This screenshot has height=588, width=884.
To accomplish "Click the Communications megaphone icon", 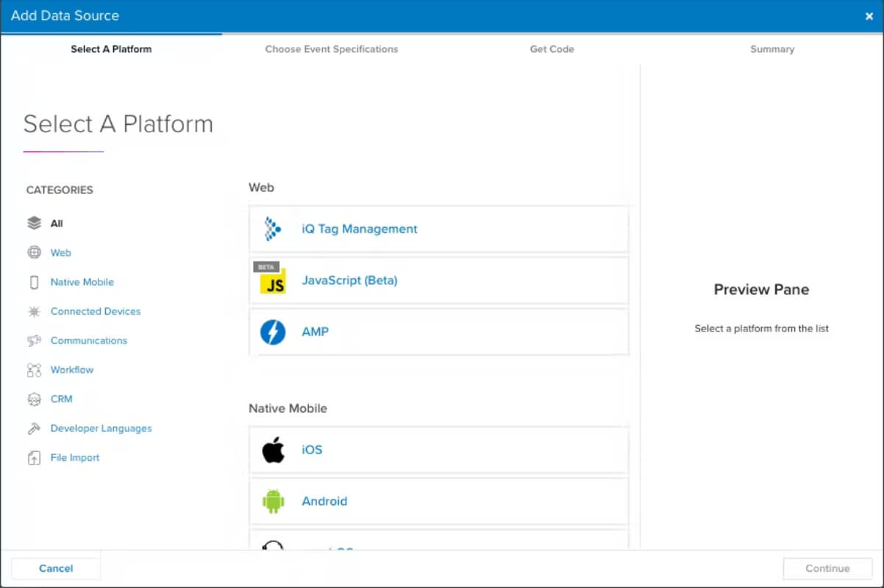I will [34, 341].
